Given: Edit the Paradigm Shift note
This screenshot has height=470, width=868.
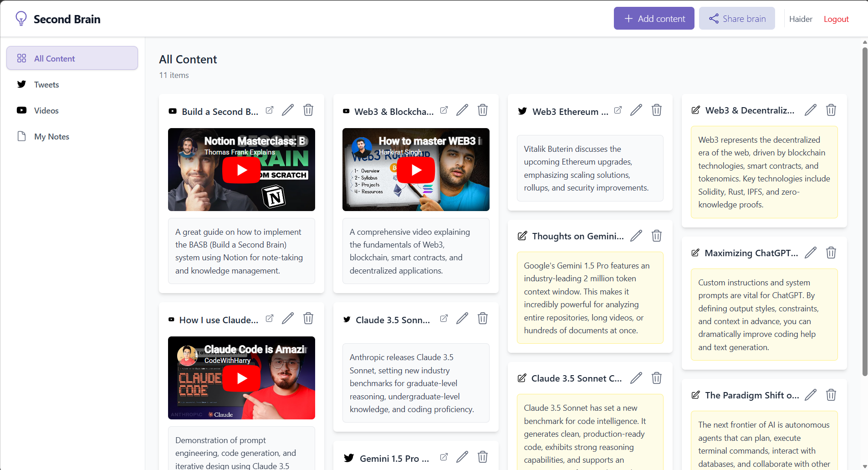Looking at the screenshot, I should (x=811, y=395).
